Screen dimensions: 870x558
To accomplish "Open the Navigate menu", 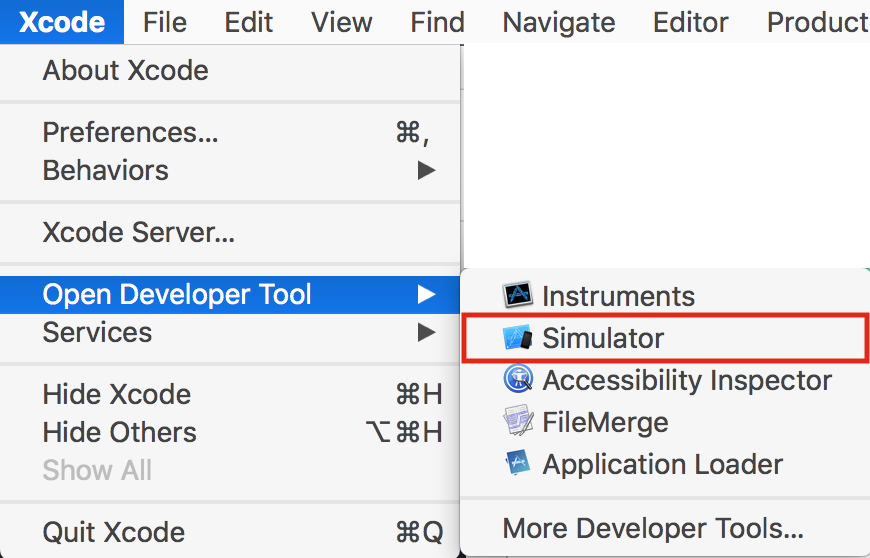I will (x=559, y=22).
